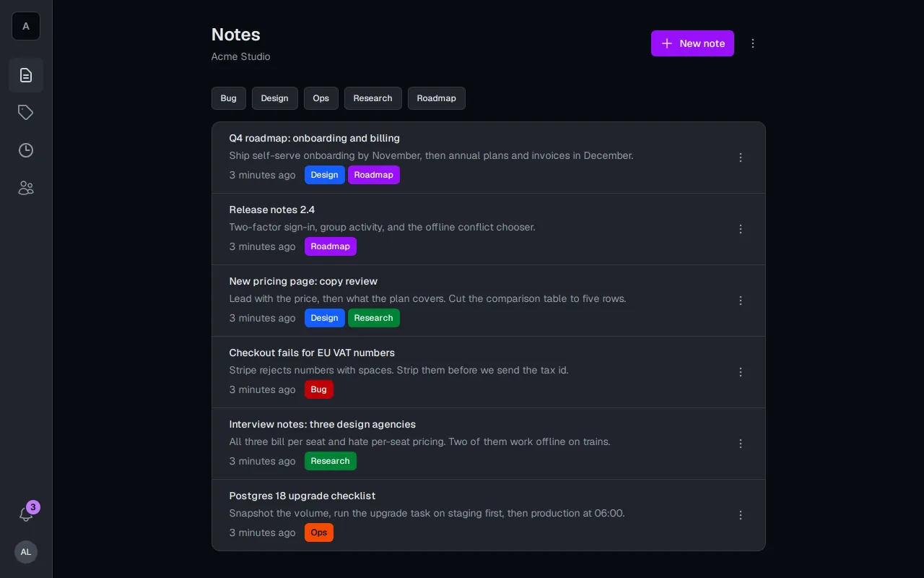The width and height of the screenshot is (924, 578).
Task: Filter notes by Research tag chip
Action: point(373,98)
